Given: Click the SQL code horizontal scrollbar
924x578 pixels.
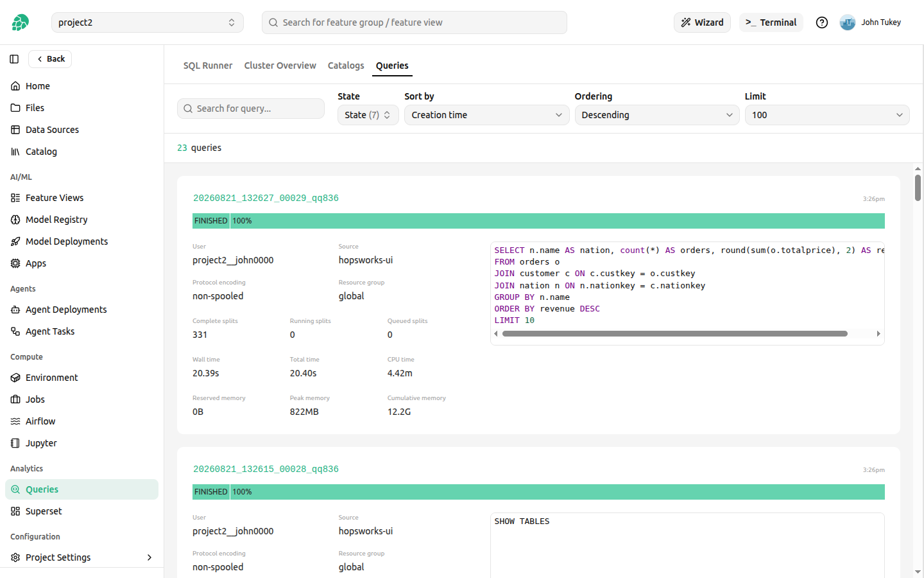Looking at the screenshot, I should 675,334.
